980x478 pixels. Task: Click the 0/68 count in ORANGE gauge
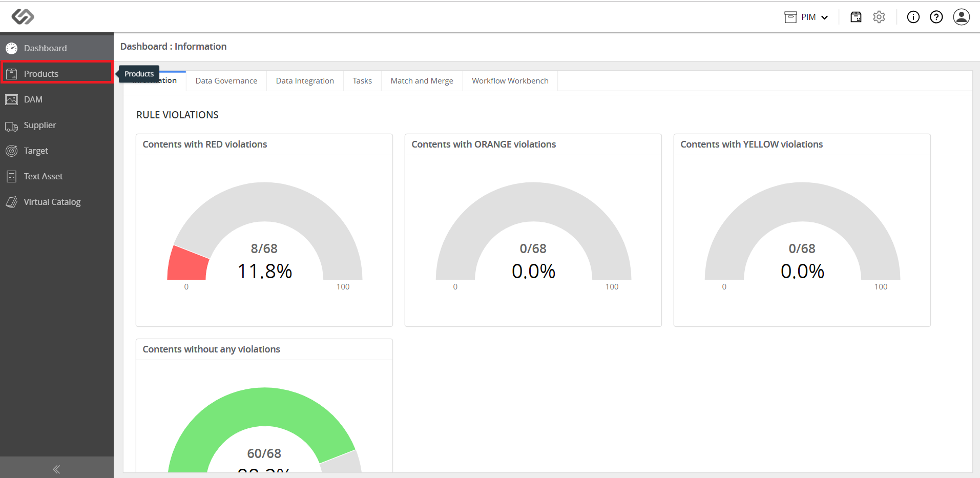pyautogui.click(x=533, y=248)
